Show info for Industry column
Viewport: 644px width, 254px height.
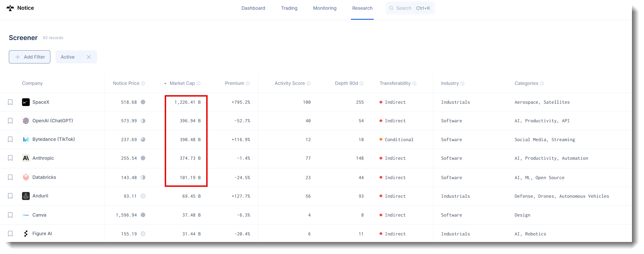tap(462, 83)
